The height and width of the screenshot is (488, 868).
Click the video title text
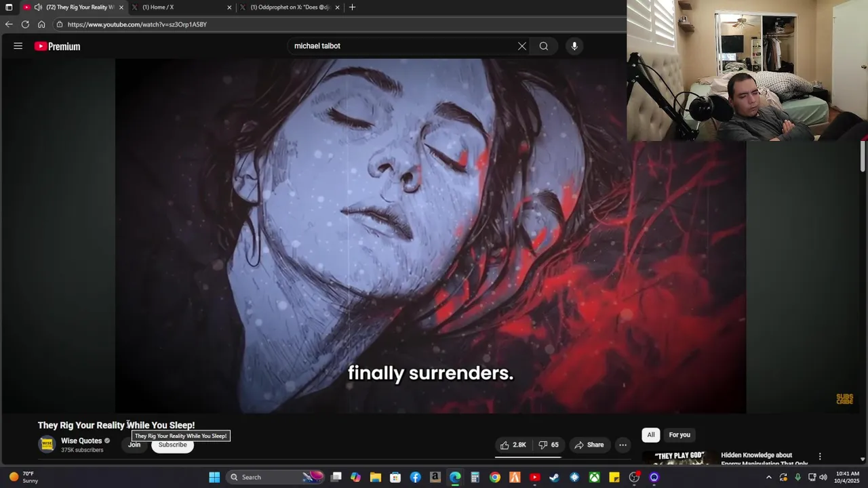click(116, 425)
